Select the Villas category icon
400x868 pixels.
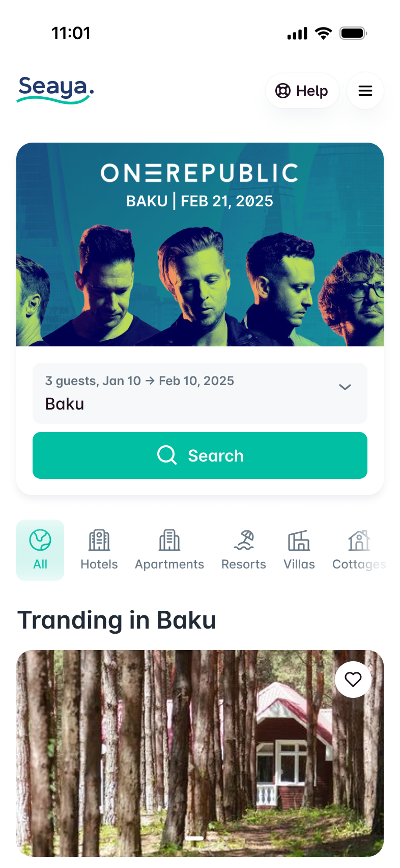tap(299, 540)
